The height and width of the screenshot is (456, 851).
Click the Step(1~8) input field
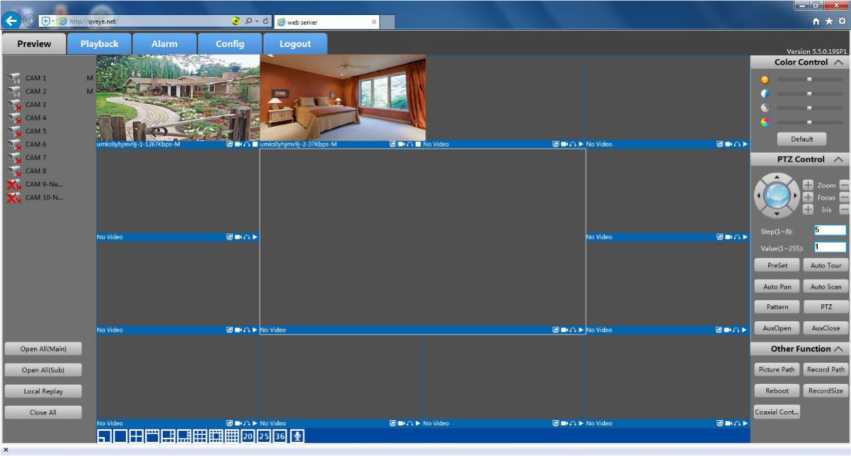(829, 231)
